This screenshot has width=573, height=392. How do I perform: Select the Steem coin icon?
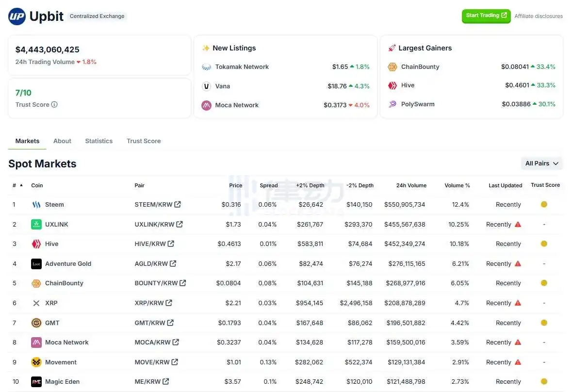[x=36, y=204]
